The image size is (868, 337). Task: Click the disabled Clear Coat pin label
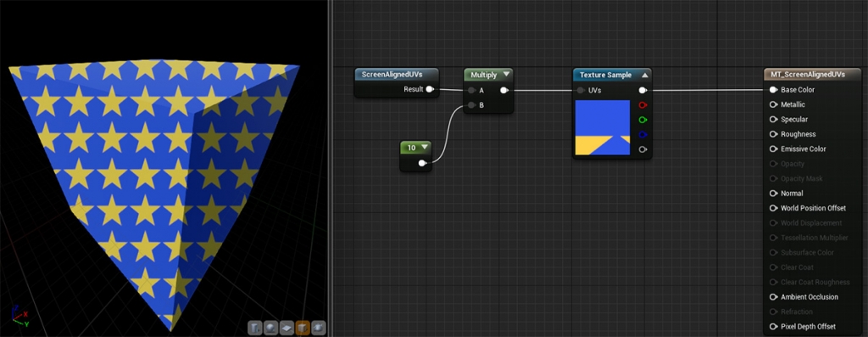[797, 267]
